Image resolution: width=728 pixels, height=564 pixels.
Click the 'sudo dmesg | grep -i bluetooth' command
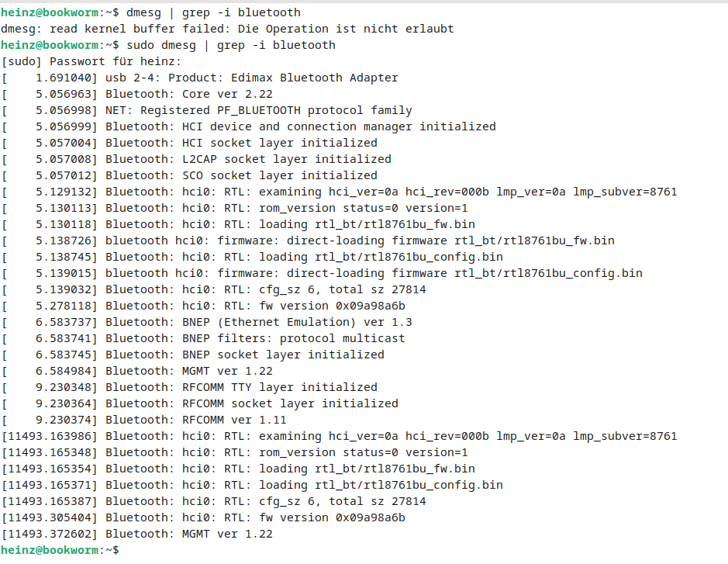coord(231,45)
